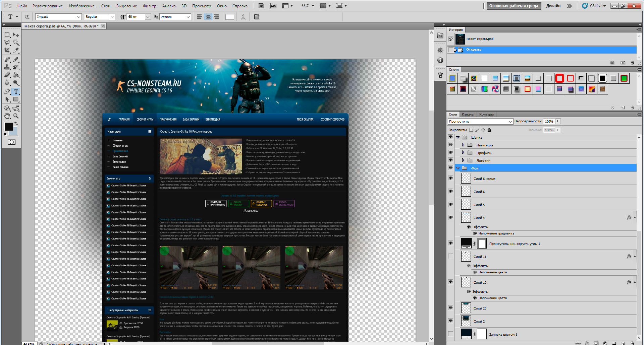Pick the Polygonal Lasso tool
Screen dimensions: 644x345
tap(7, 43)
